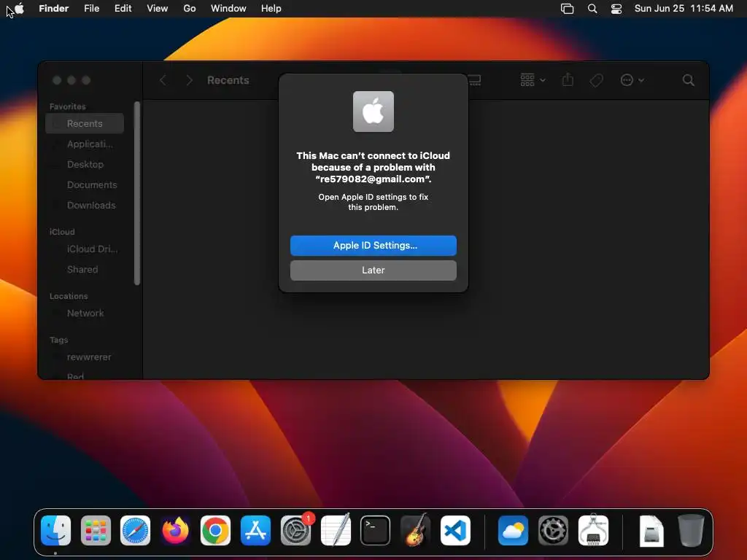747x560 pixels.
Task: Click the Share icon in Finder toolbar
Action: (x=568, y=79)
